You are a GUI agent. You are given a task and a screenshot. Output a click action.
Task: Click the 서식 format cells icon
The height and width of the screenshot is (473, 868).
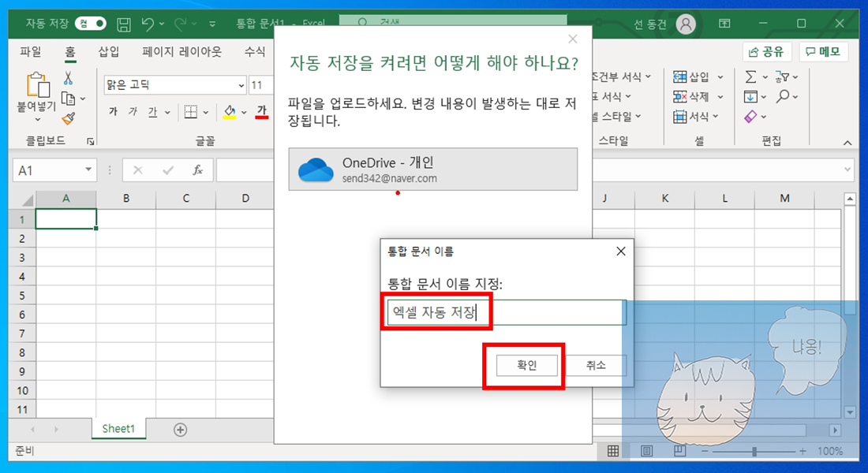pyautogui.click(x=679, y=116)
